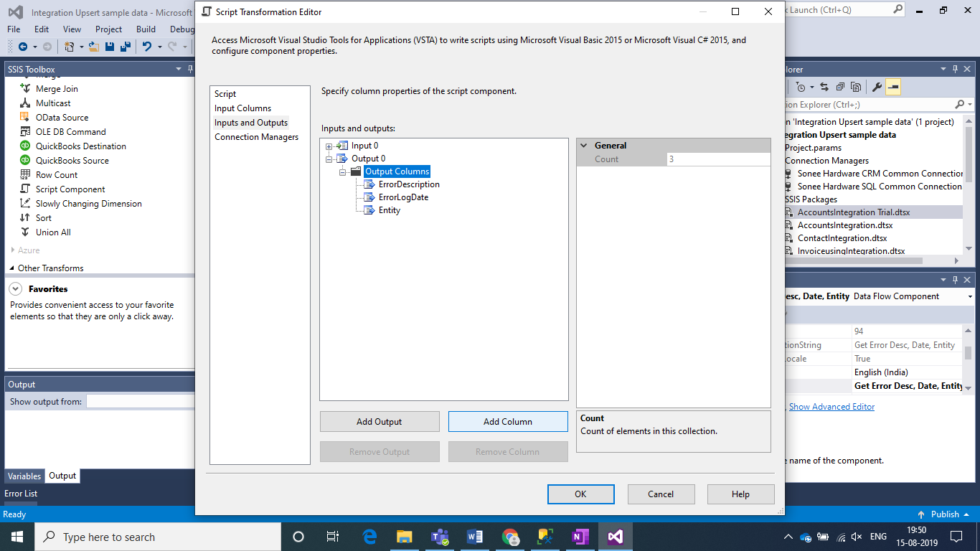Pin the SSIS Toolbox panel
Viewport: 980px width, 551px height.
coord(191,69)
